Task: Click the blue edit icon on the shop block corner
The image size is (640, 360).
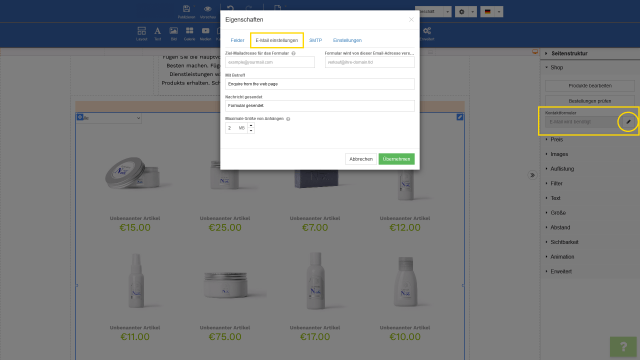Action: pyautogui.click(x=460, y=117)
